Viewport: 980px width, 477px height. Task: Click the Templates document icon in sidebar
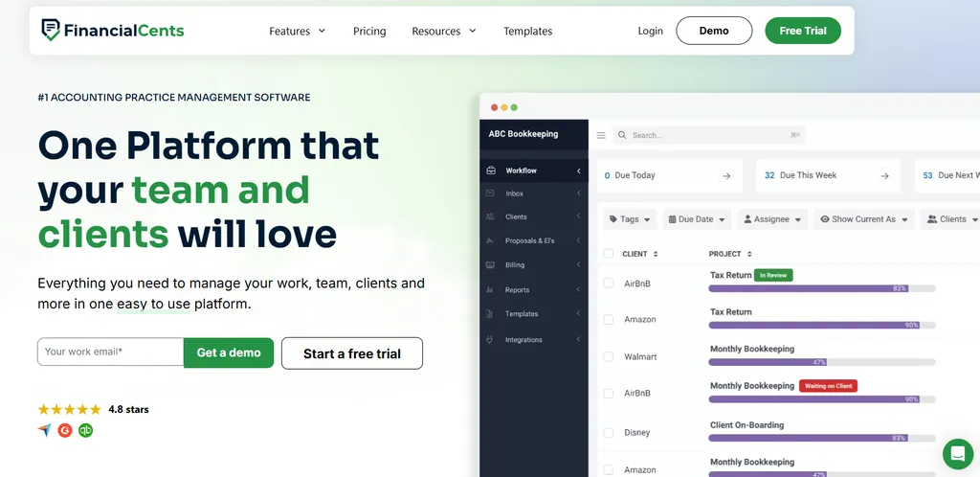491,314
